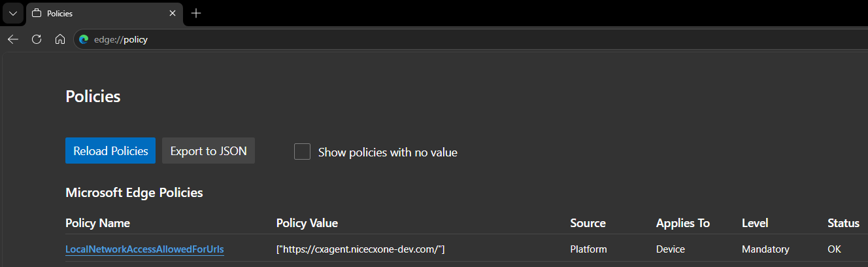Select the Policies browser tab
The image size is (868, 267).
tap(105, 13)
